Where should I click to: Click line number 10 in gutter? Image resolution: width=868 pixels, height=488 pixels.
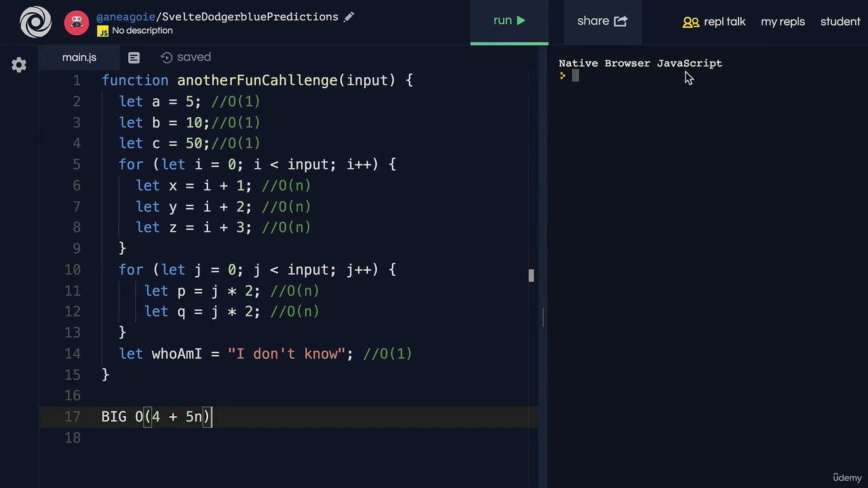pos(73,270)
